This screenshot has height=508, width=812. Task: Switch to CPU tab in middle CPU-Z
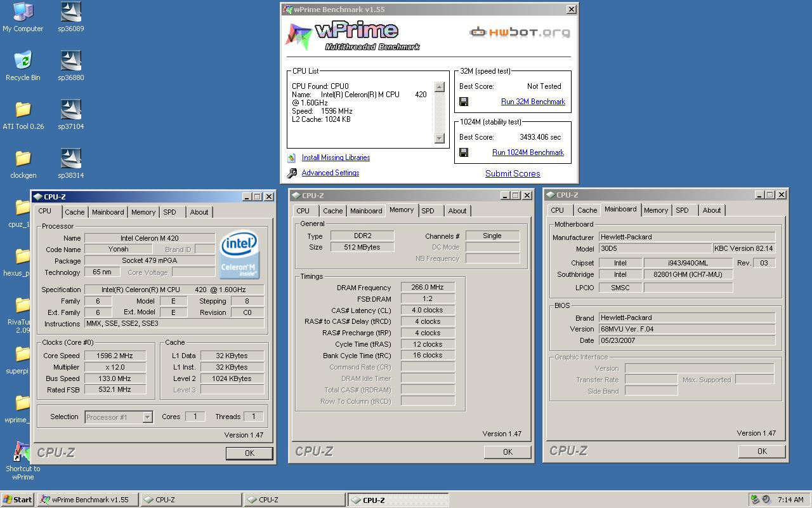point(303,211)
